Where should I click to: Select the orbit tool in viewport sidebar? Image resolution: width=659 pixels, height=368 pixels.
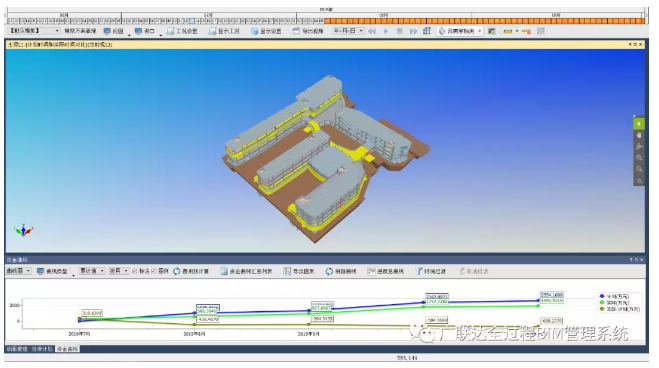639,147
